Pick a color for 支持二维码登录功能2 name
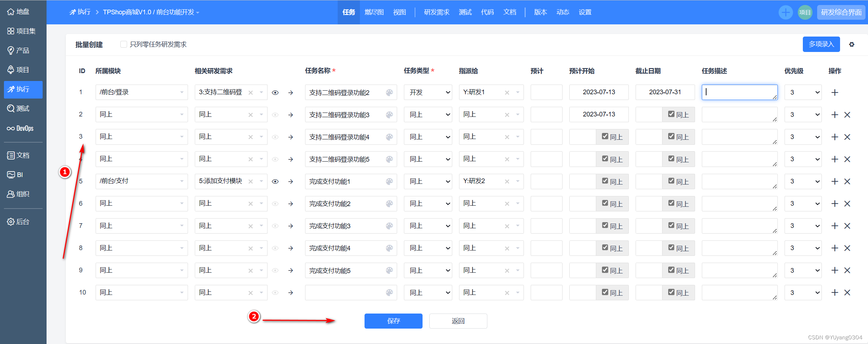 coord(390,93)
